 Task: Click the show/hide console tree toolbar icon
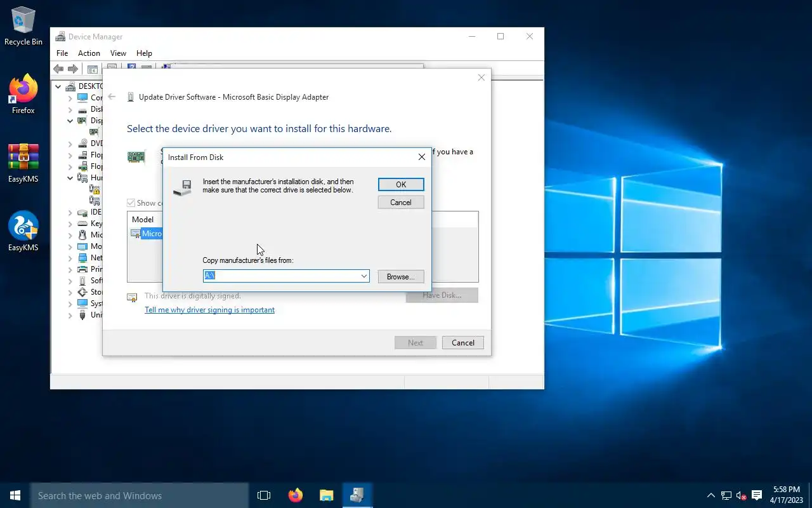92,69
